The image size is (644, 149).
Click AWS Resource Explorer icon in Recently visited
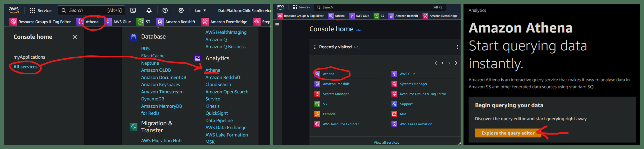point(317,124)
